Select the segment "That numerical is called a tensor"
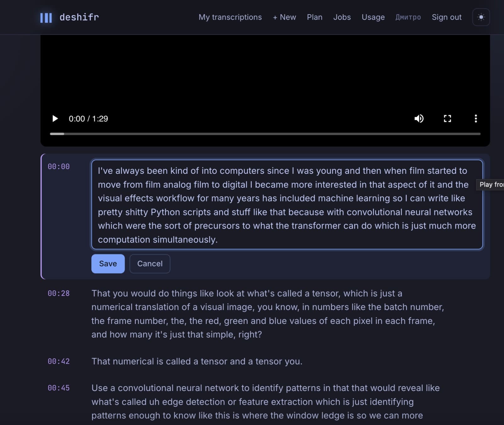The image size is (504, 425). [x=197, y=361]
